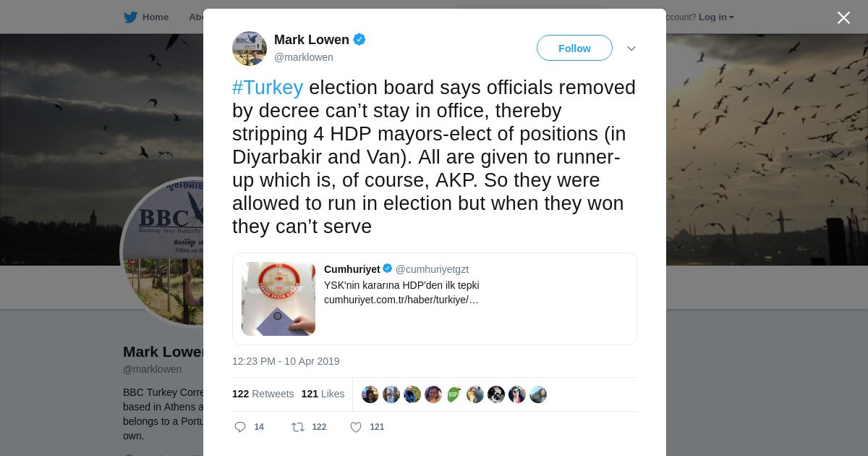Screen dimensions: 868x456
Task: Open the Log in dropdown
Action: [x=716, y=17]
